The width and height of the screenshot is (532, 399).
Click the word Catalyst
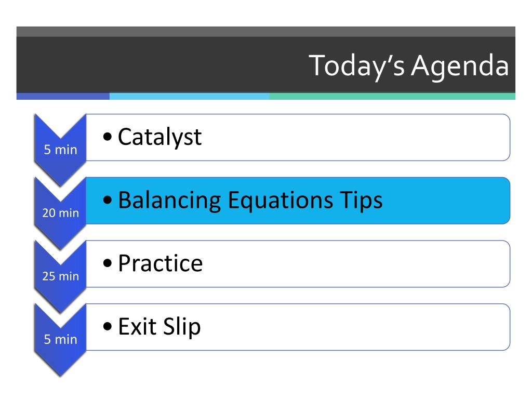(x=160, y=137)
